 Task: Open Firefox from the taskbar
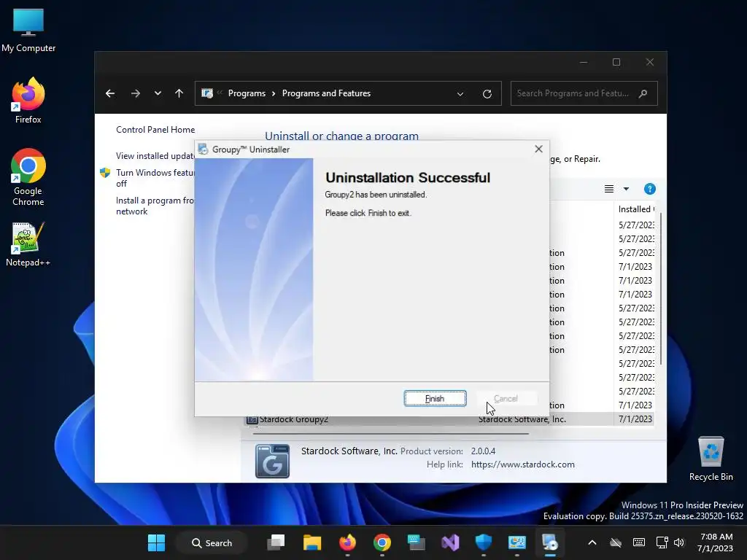tap(347, 542)
